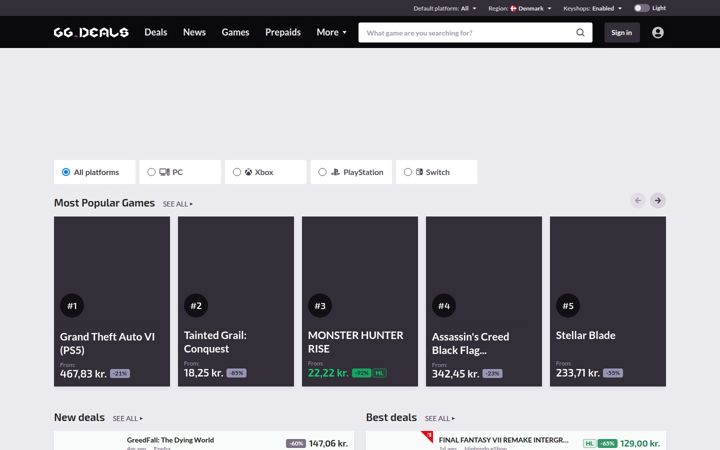The width and height of the screenshot is (720, 450).
Task: Click the 22,22 kr. price
Action: [x=328, y=373]
